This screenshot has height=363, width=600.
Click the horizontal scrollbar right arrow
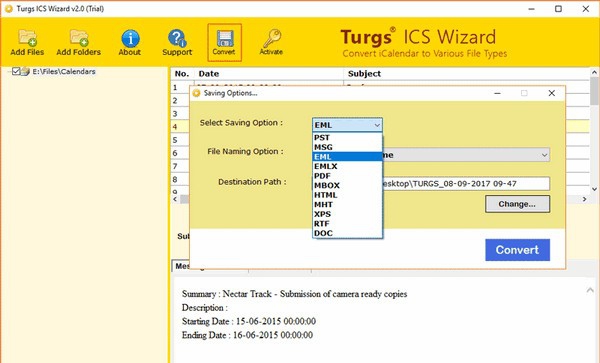[584, 199]
